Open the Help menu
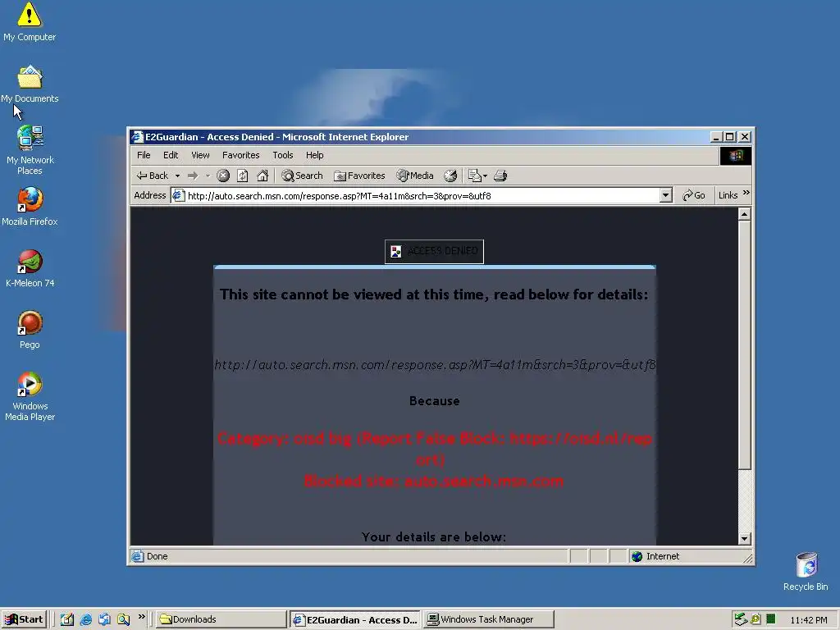 coord(314,155)
